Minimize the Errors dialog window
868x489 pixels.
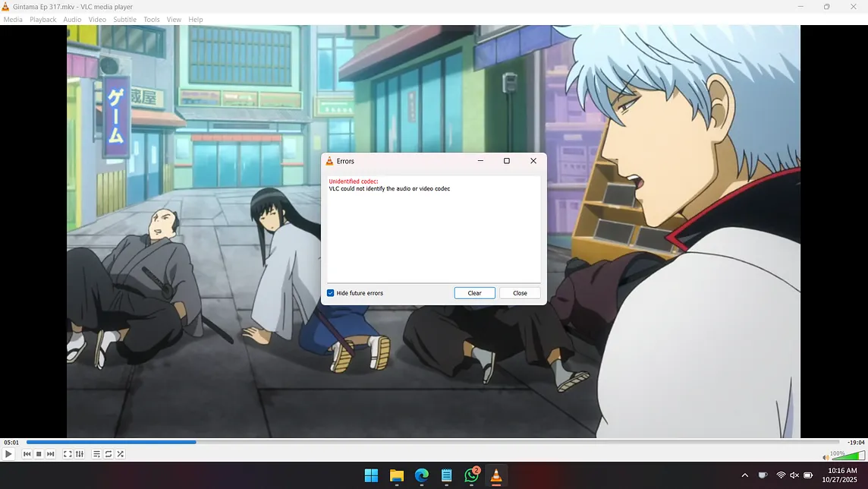pyautogui.click(x=480, y=161)
